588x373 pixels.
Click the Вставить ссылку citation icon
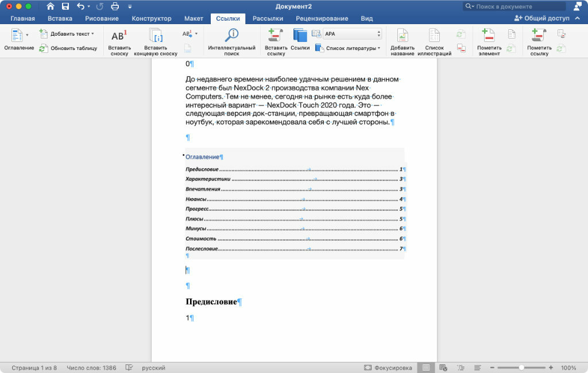(x=276, y=36)
